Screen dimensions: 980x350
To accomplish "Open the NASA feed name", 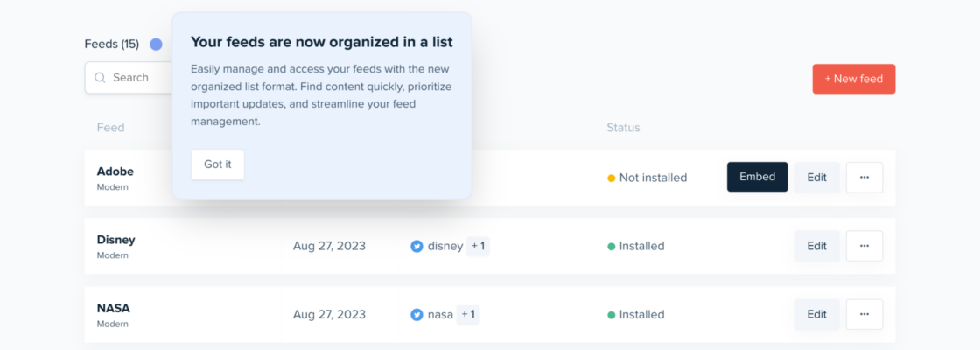I will pyautogui.click(x=113, y=308).
